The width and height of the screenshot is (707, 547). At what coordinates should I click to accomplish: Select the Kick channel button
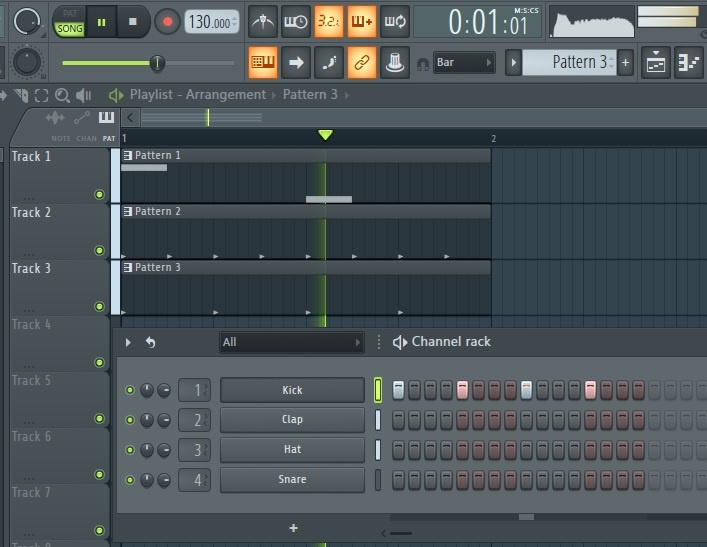[x=292, y=390]
